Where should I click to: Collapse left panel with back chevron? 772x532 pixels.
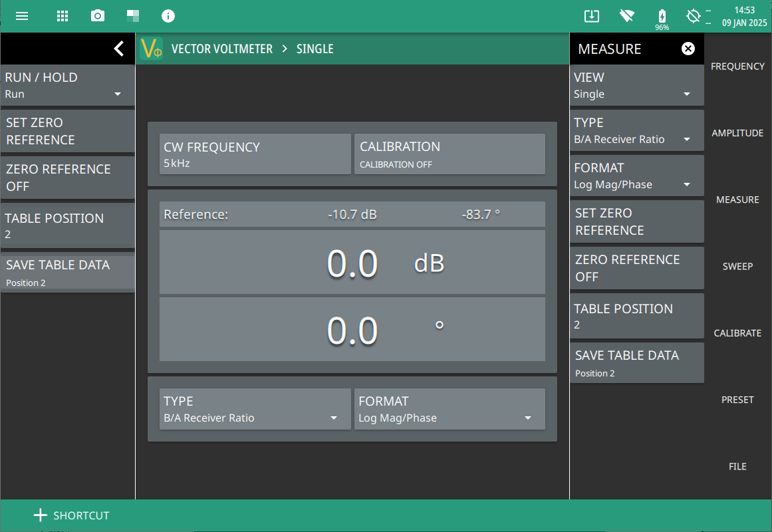[119, 49]
